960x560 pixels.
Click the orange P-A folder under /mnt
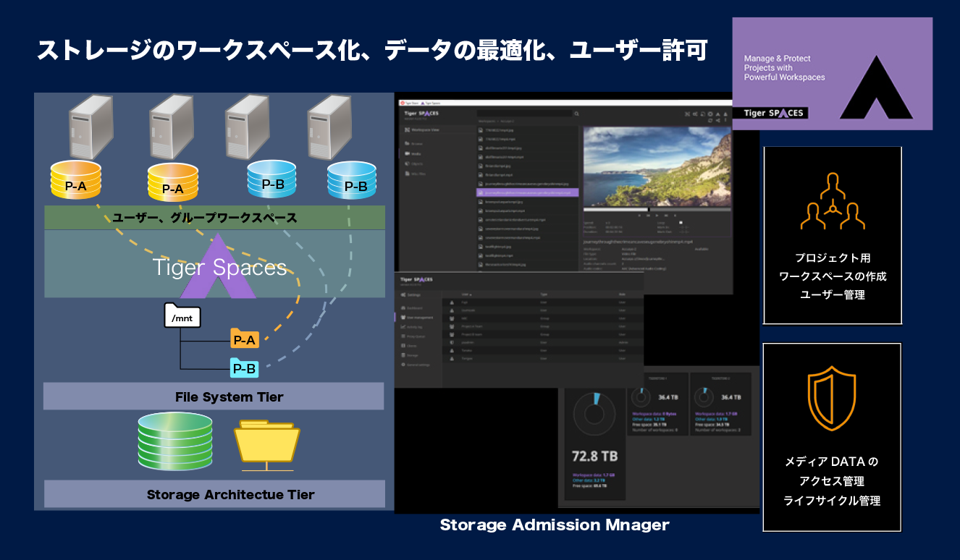tap(245, 339)
